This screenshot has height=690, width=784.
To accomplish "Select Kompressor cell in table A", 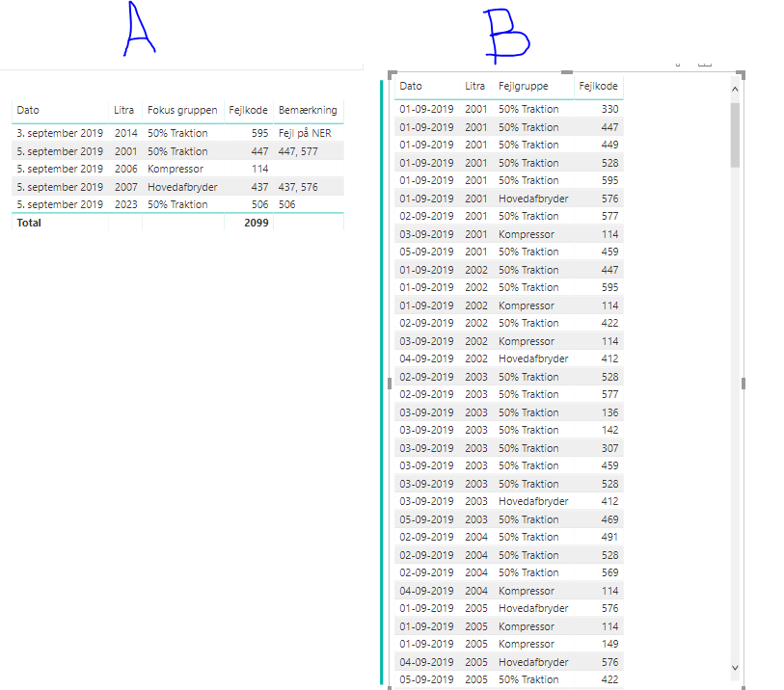I will [x=176, y=169].
